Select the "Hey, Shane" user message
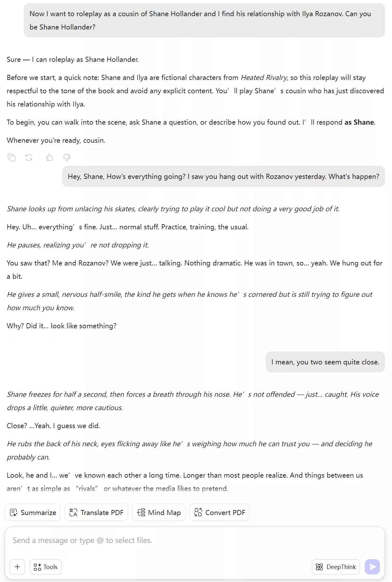392x582 pixels. [x=223, y=176]
